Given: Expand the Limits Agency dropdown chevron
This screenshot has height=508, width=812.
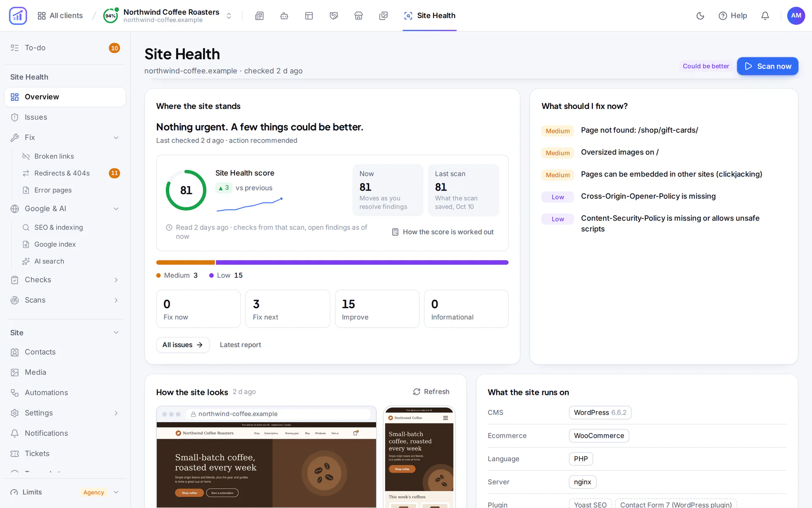Looking at the screenshot, I should click(116, 492).
